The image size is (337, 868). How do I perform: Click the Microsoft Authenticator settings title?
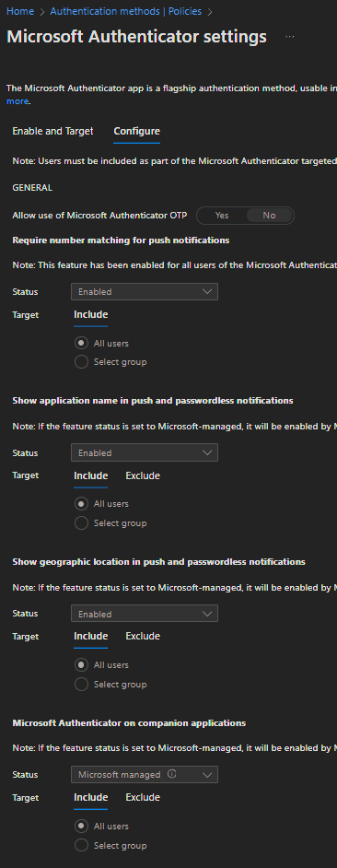coord(136,37)
